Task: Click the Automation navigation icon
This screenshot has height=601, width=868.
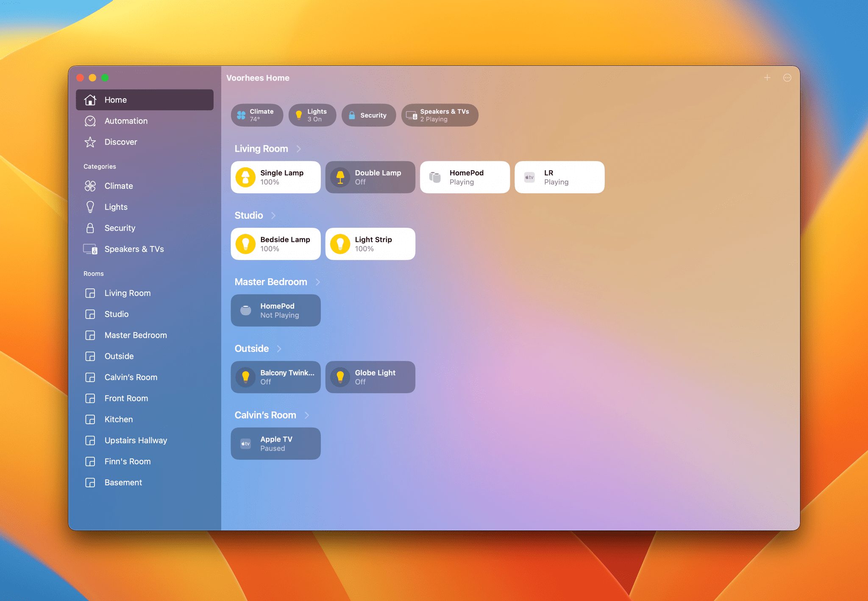Action: 91,121
